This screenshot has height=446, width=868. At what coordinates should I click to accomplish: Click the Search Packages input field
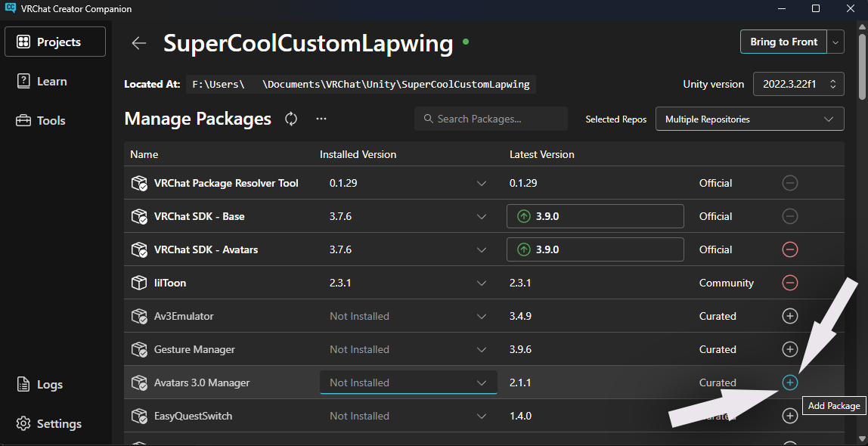click(x=490, y=119)
